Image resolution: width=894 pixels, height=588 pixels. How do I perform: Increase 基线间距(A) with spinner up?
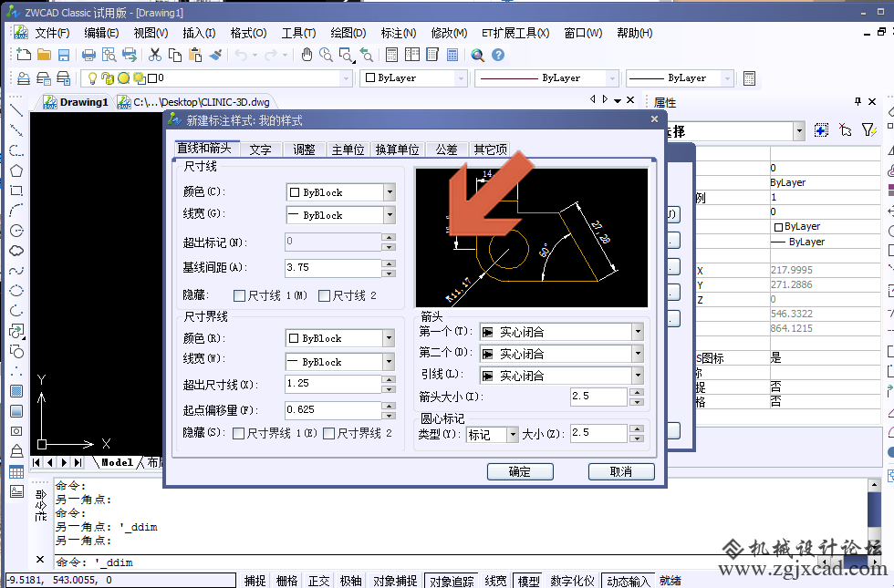(x=389, y=263)
